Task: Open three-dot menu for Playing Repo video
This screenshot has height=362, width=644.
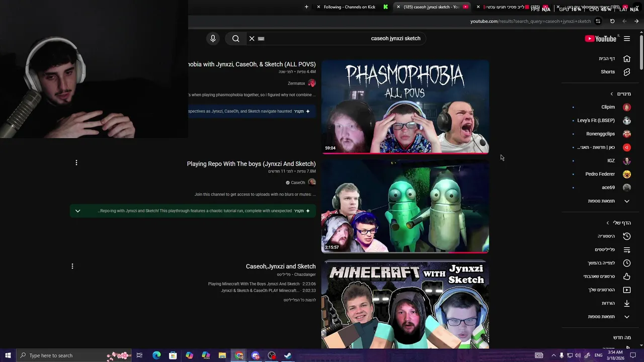Action: [76, 163]
